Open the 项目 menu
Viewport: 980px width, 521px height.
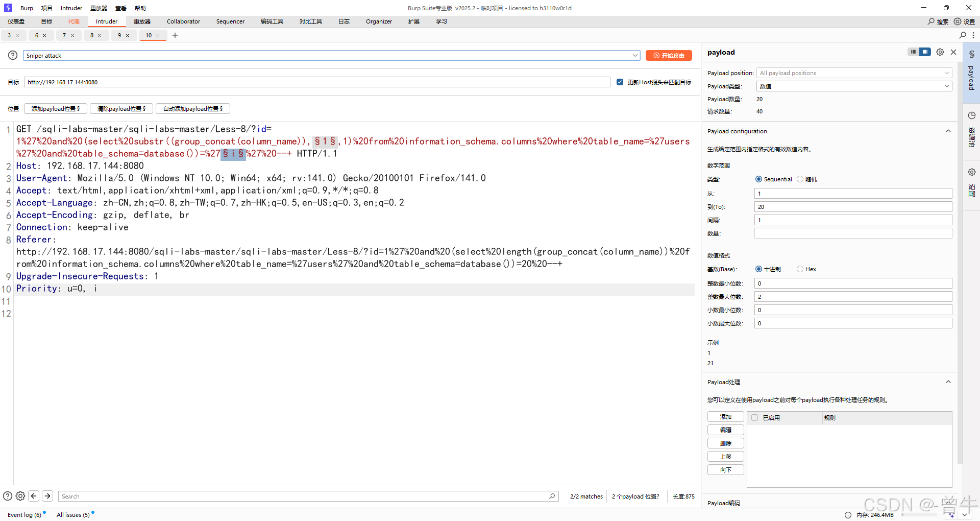pyautogui.click(x=47, y=8)
